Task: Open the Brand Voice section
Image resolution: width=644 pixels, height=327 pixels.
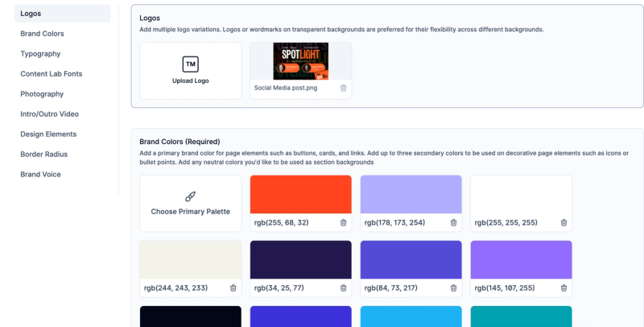Action: (41, 175)
